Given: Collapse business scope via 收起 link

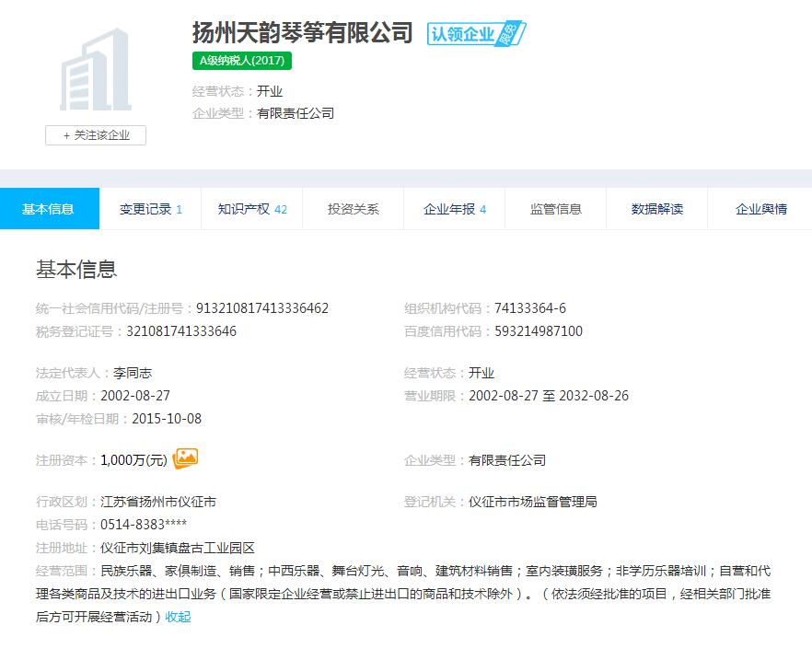Looking at the screenshot, I should 179,617.
